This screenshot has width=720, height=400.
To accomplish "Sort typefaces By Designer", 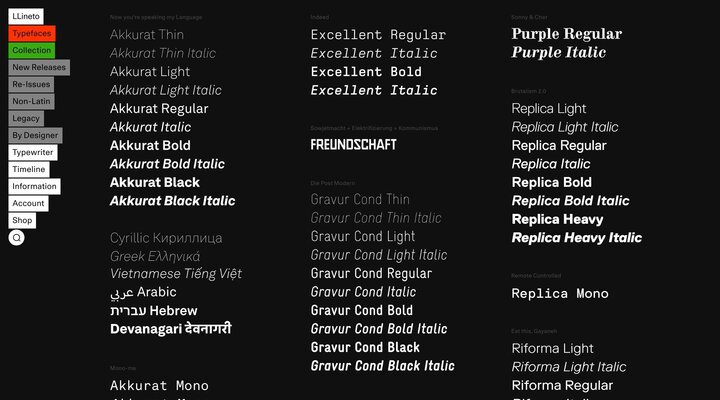I will tap(35, 135).
